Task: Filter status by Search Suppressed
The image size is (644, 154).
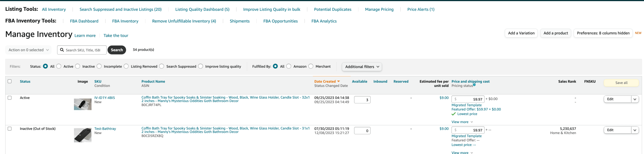Action: pos(162,66)
